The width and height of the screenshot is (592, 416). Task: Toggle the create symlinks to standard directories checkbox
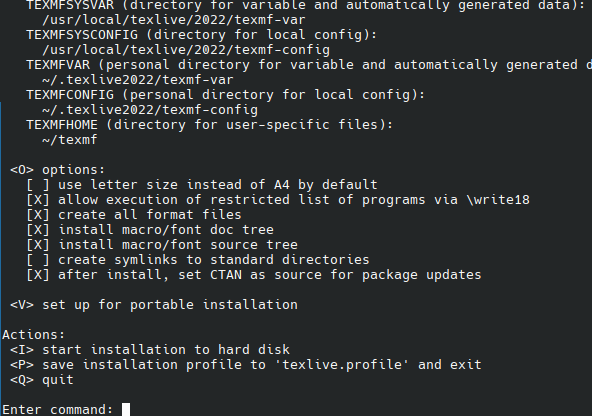pos(38,260)
